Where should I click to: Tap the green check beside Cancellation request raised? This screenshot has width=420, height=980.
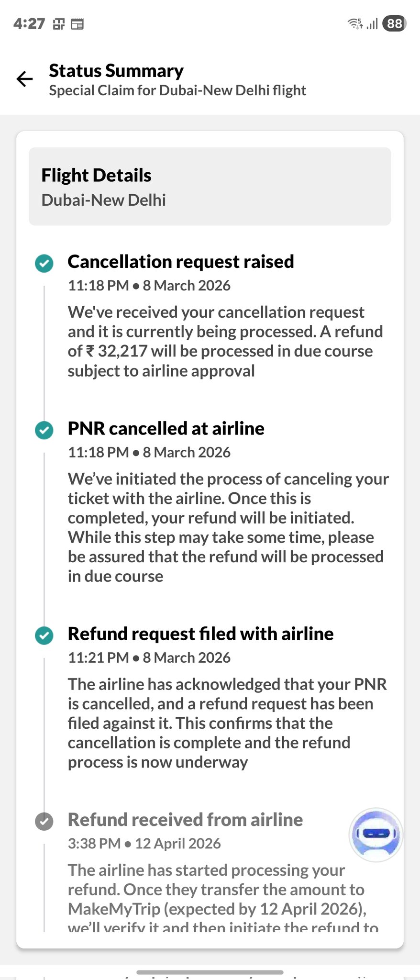44,263
